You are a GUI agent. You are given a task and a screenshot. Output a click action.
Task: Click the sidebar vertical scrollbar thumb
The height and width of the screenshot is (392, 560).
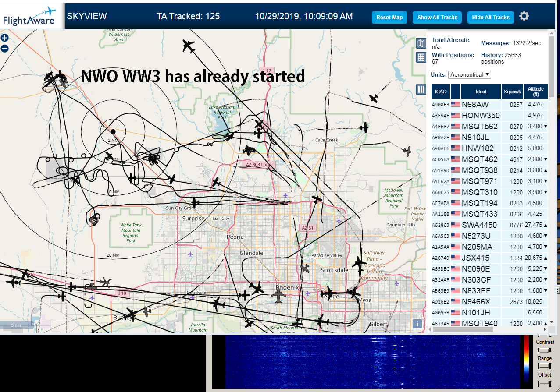(x=552, y=66)
